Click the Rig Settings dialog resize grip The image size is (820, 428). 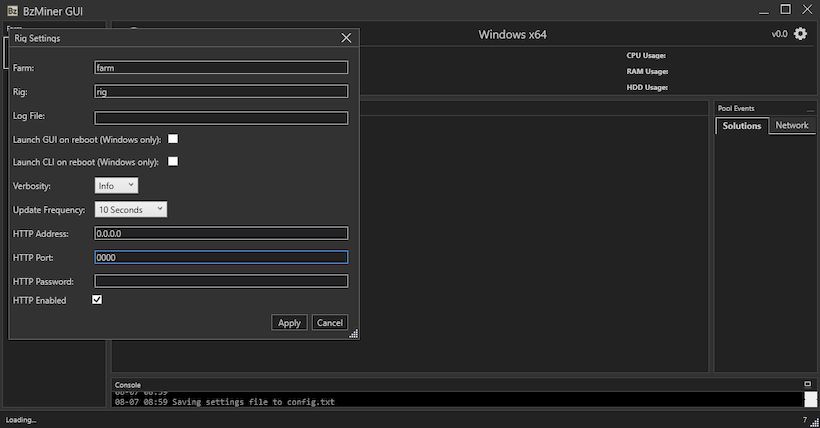point(354,334)
